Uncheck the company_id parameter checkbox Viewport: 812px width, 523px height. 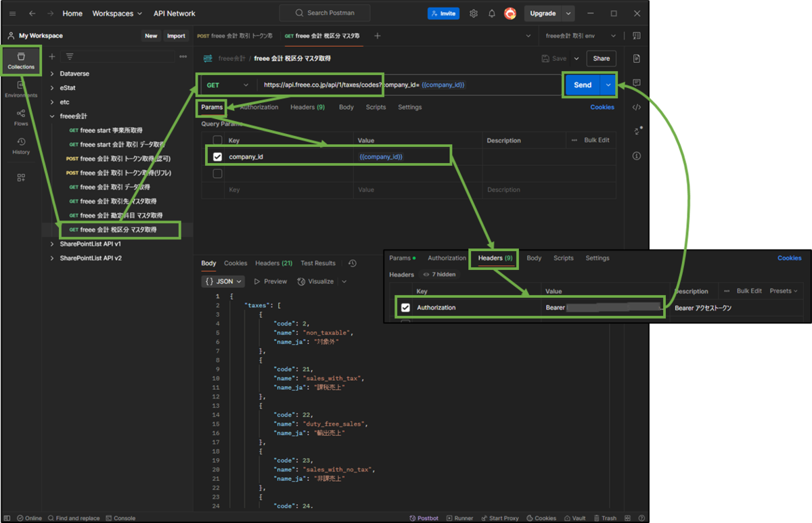pyautogui.click(x=217, y=157)
